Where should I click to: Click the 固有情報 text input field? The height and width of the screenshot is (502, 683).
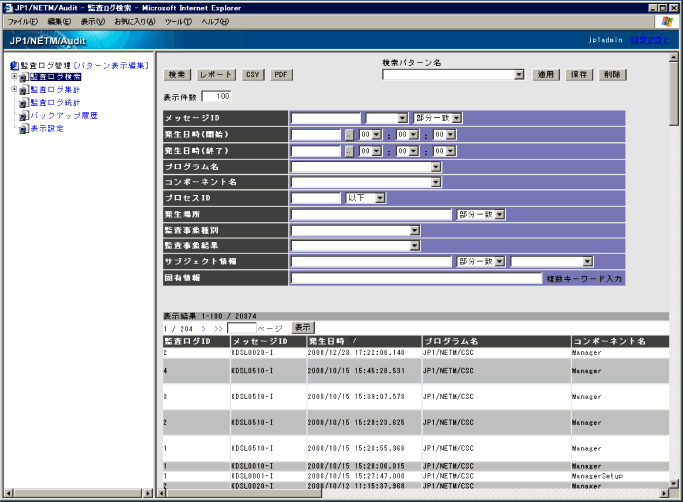tap(416, 278)
